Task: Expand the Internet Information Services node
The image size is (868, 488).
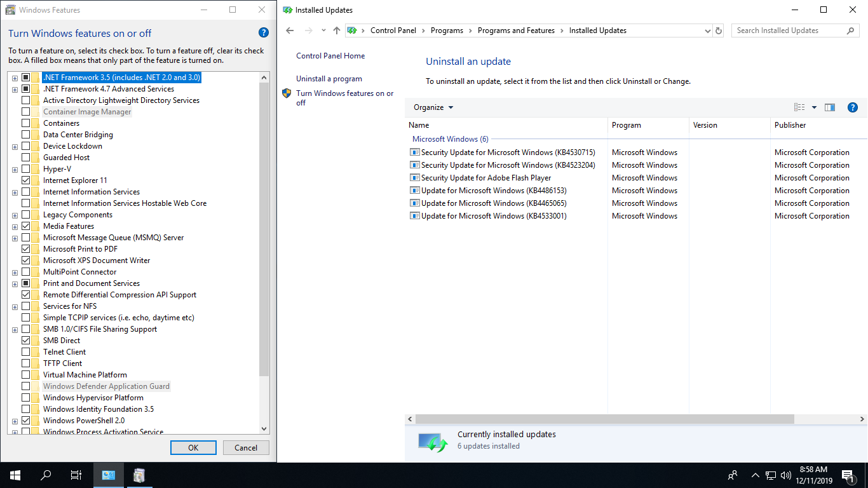Action: 15,193
